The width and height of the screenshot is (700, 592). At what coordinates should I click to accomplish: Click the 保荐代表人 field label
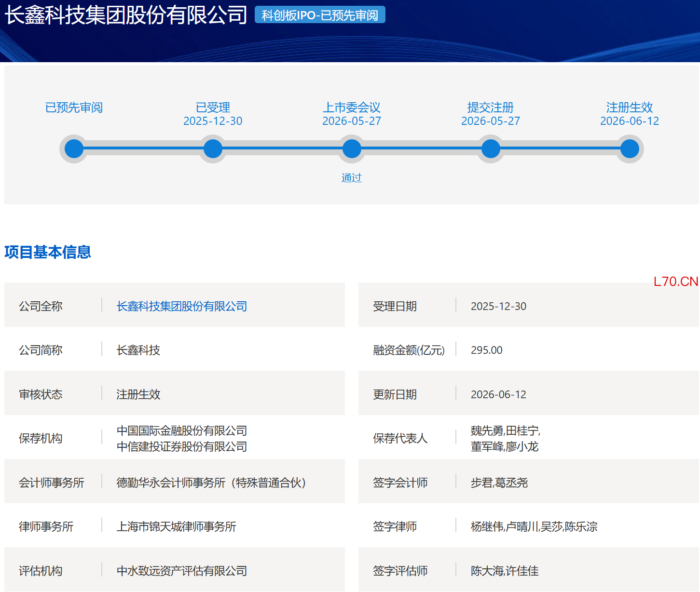[x=400, y=438]
